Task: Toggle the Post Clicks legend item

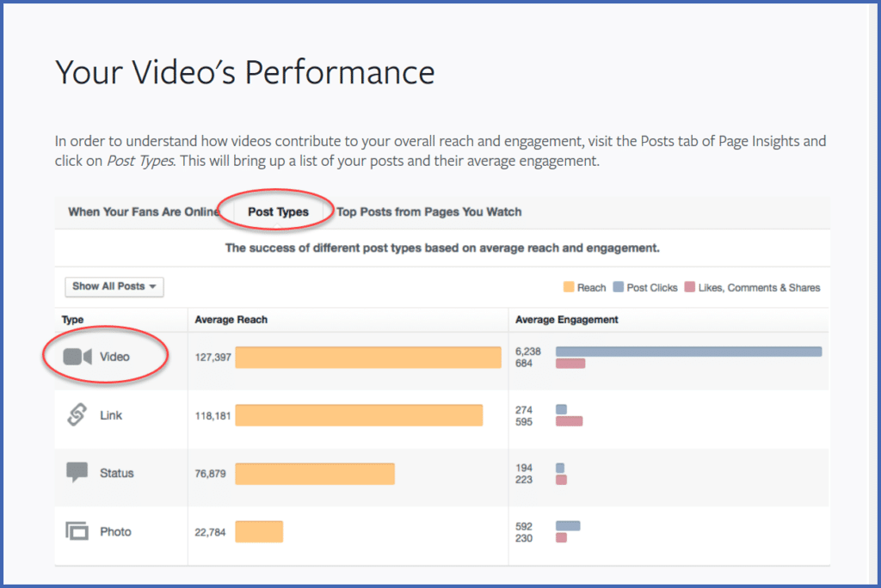Action: pos(645,287)
